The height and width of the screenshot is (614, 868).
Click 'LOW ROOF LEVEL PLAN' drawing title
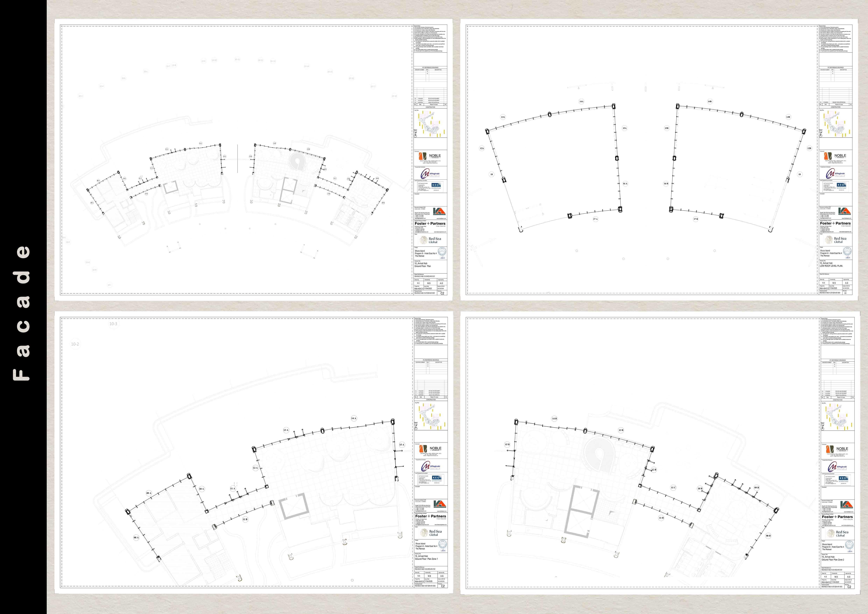[x=831, y=266]
